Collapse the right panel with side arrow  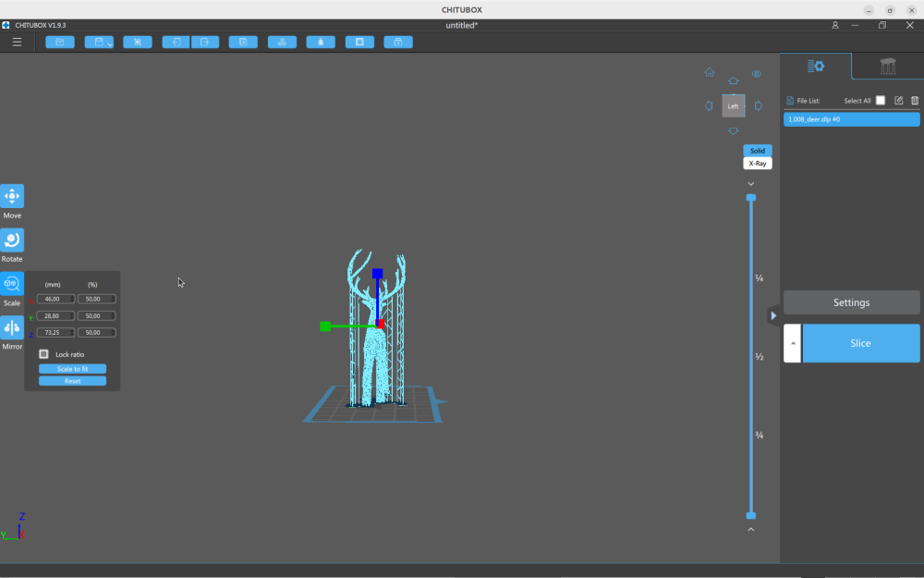click(x=773, y=315)
